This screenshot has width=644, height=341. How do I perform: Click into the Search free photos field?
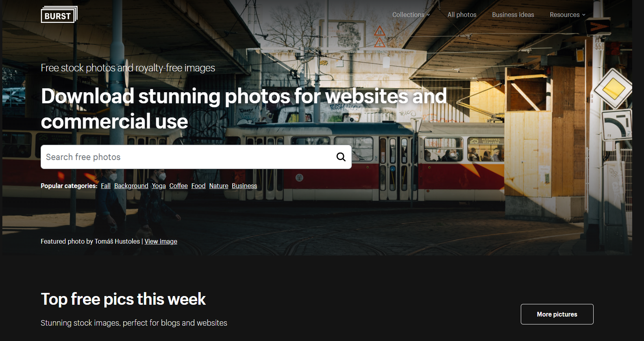click(x=187, y=157)
